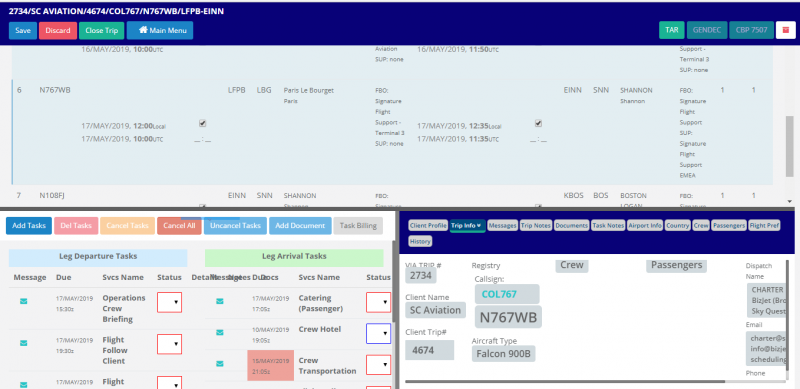
Task: Click the Discard button
Action: click(x=58, y=31)
